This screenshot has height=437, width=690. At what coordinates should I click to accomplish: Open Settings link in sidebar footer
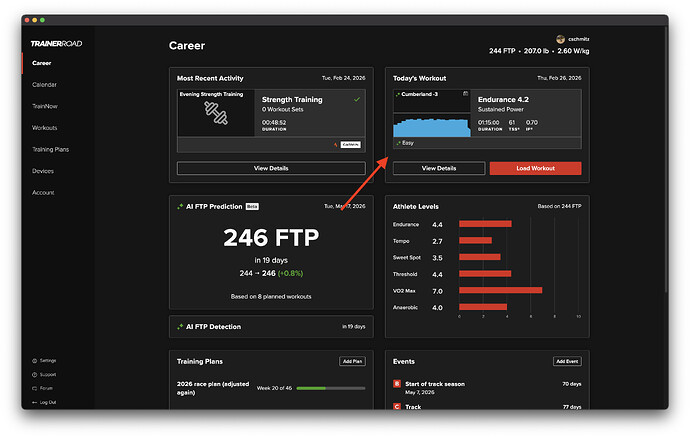(48, 361)
